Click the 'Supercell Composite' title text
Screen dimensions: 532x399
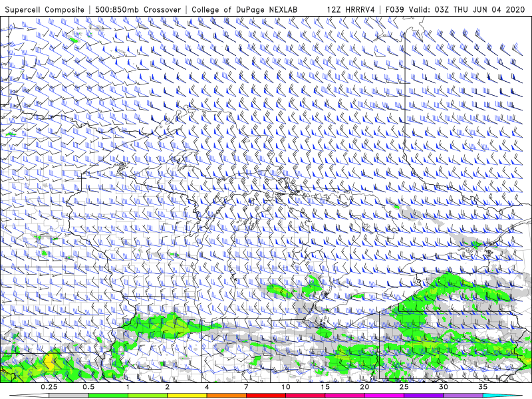(45, 9)
